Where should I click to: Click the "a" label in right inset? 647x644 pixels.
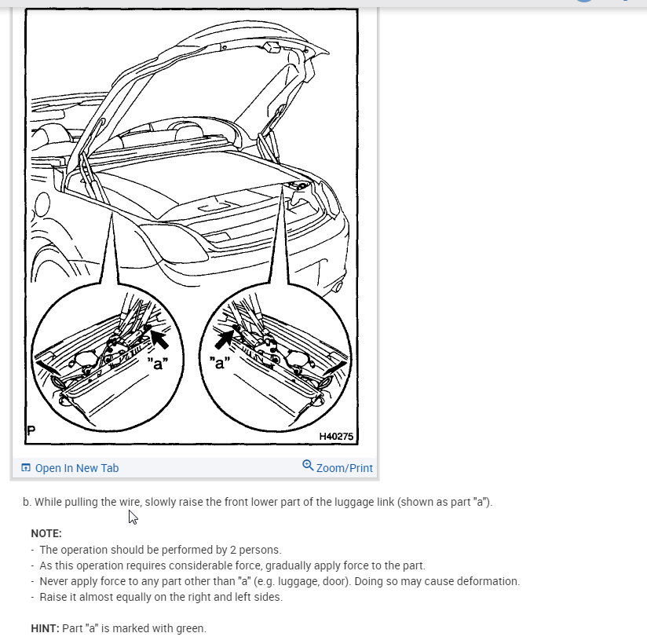point(220,363)
